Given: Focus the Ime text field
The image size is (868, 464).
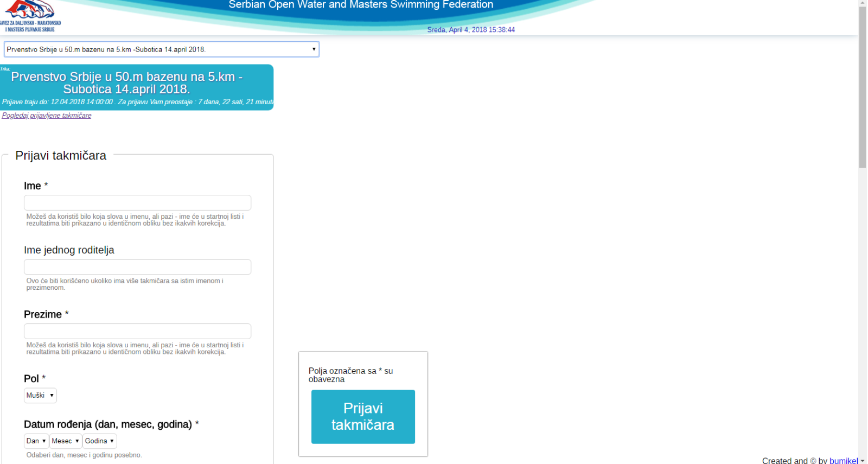Looking at the screenshot, I should [x=137, y=203].
